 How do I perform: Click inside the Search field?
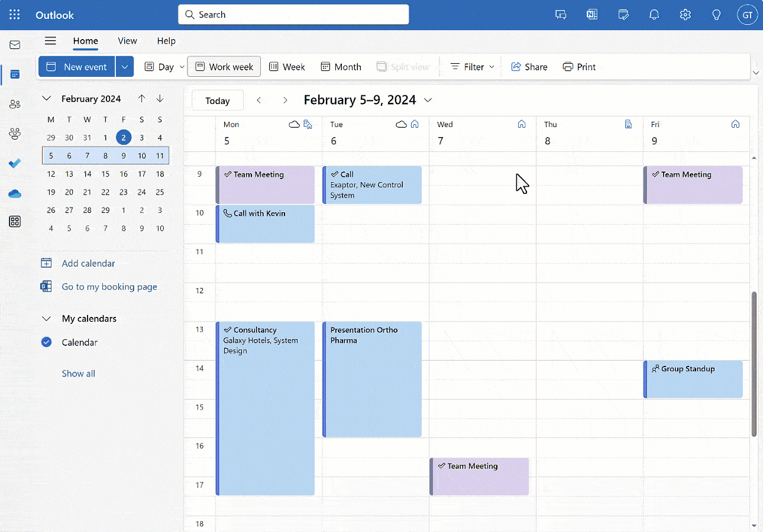coord(293,14)
